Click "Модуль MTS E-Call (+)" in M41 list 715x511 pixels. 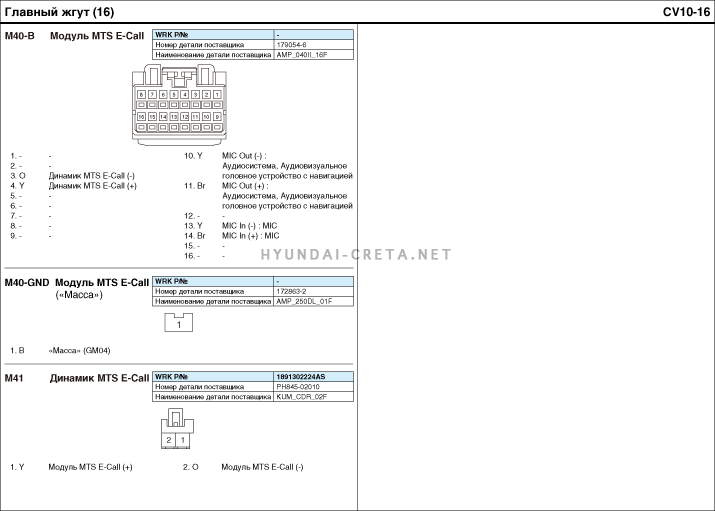point(90,467)
